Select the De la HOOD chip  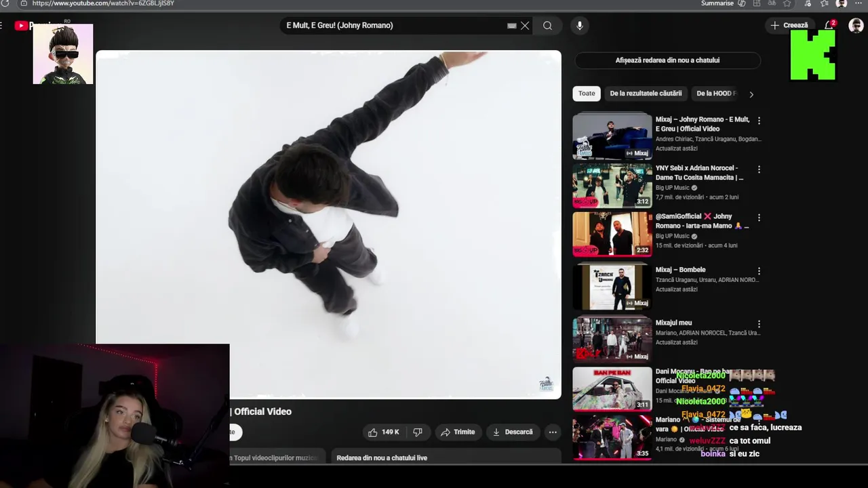716,94
